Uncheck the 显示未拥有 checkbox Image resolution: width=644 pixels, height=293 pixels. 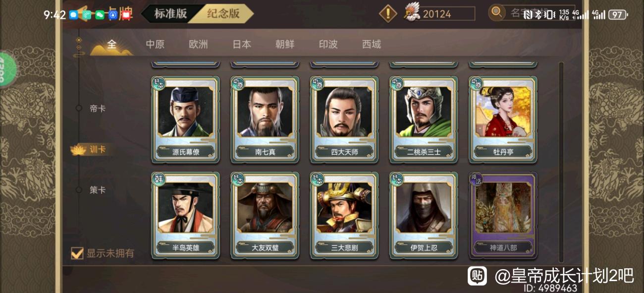click(77, 253)
